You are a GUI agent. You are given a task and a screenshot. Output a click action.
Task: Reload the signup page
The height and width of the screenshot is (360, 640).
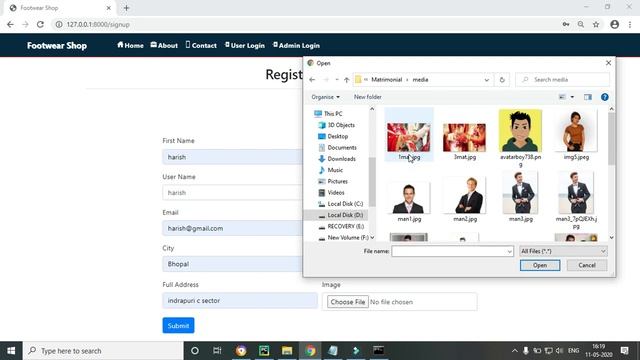click(x=40, y=24)
